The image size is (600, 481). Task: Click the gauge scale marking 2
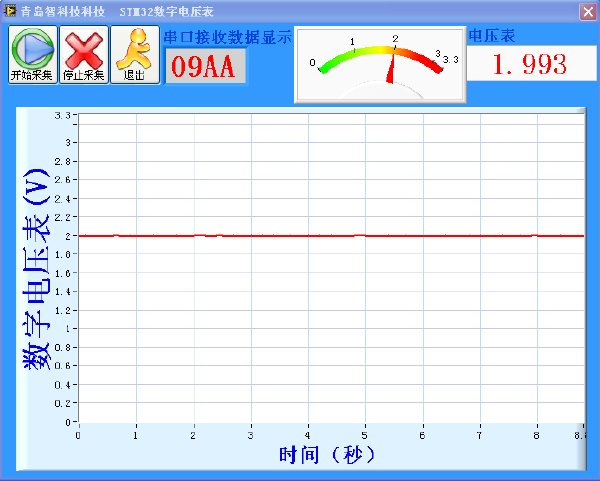(x=395, y=39)
